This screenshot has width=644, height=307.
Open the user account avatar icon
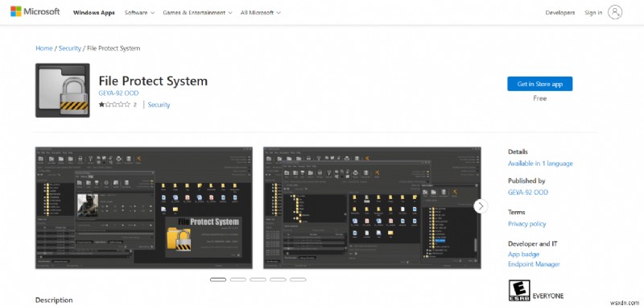615,12
